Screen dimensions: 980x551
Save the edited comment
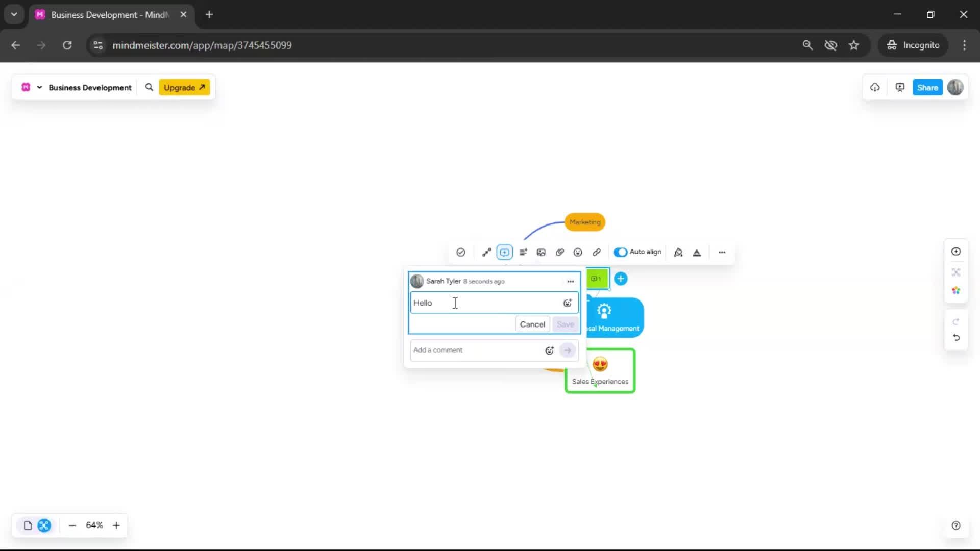[x=566, y=324]
